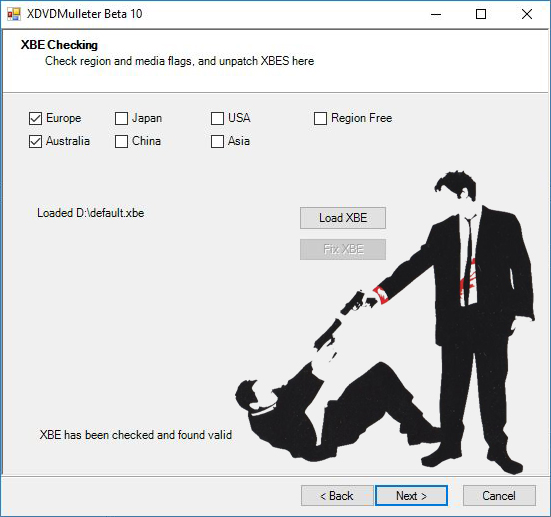The width and height of the screenshot is (551, 517).
Task: Uncheck the Australia region checkbox
Action: coord(35,141)
